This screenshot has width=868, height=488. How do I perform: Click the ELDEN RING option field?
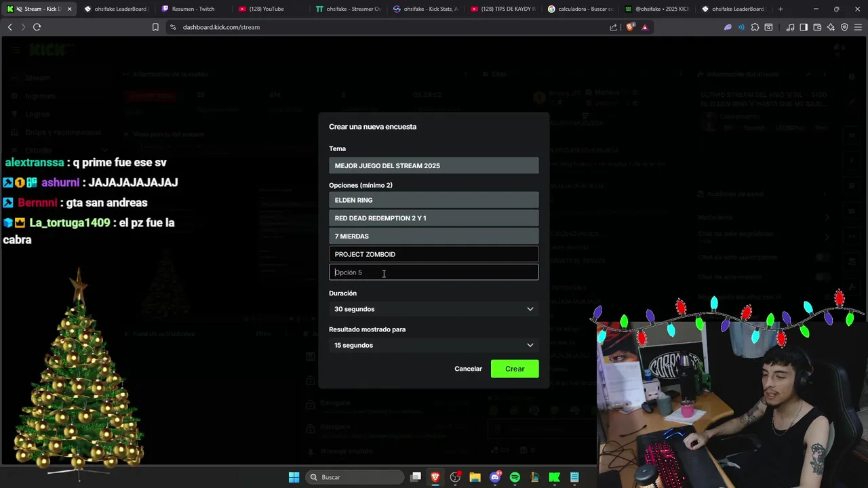click(434, 200)
